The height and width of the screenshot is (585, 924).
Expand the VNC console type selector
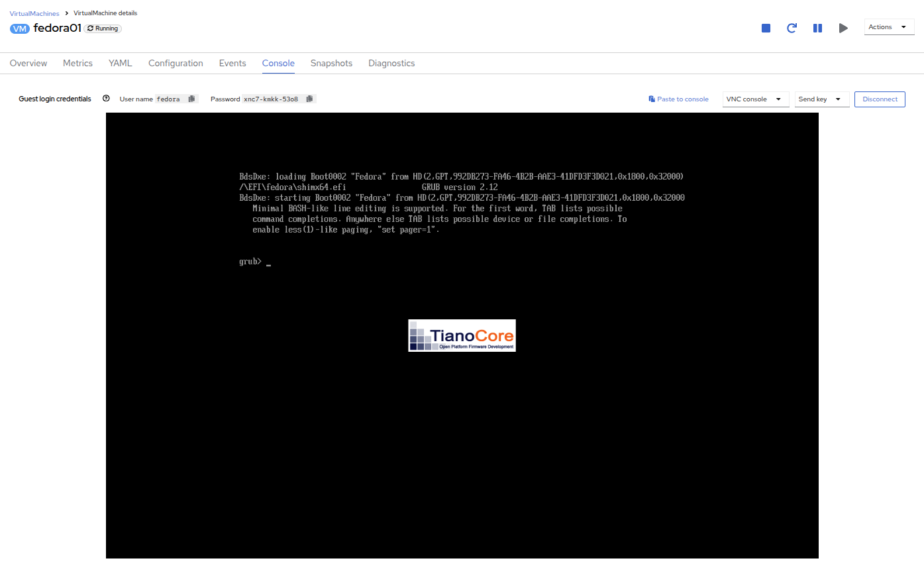point(755,99)
